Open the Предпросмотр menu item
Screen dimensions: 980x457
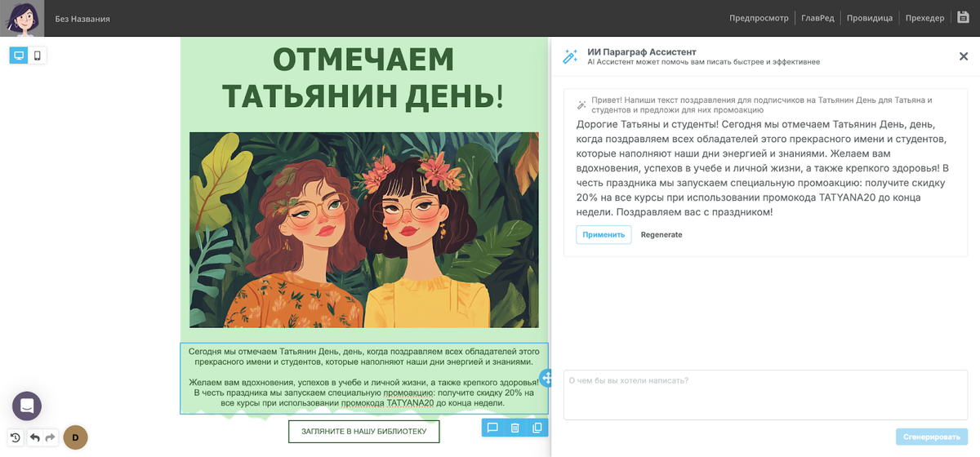759,18
